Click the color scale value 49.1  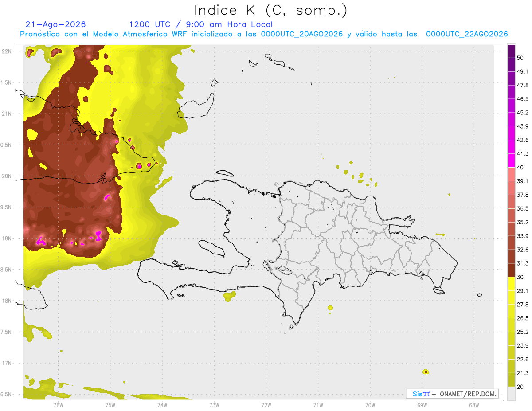523,72
